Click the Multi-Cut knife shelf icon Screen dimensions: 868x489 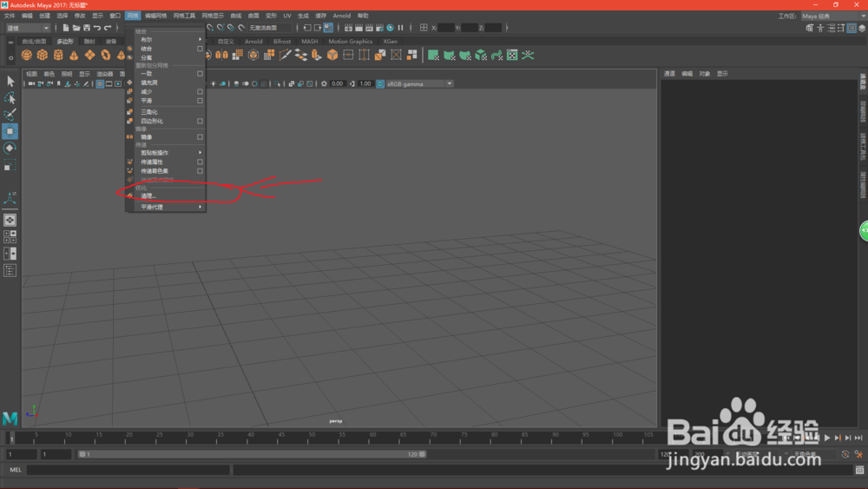tap(285, 55)
